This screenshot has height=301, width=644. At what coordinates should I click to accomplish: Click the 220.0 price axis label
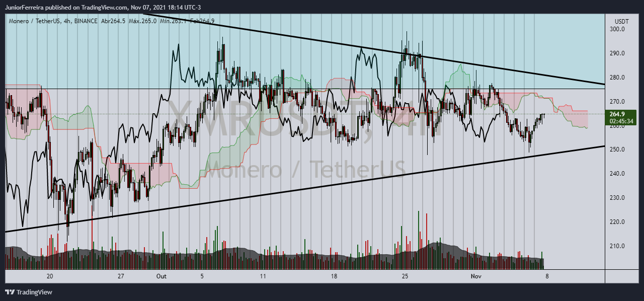pos(617,222)
